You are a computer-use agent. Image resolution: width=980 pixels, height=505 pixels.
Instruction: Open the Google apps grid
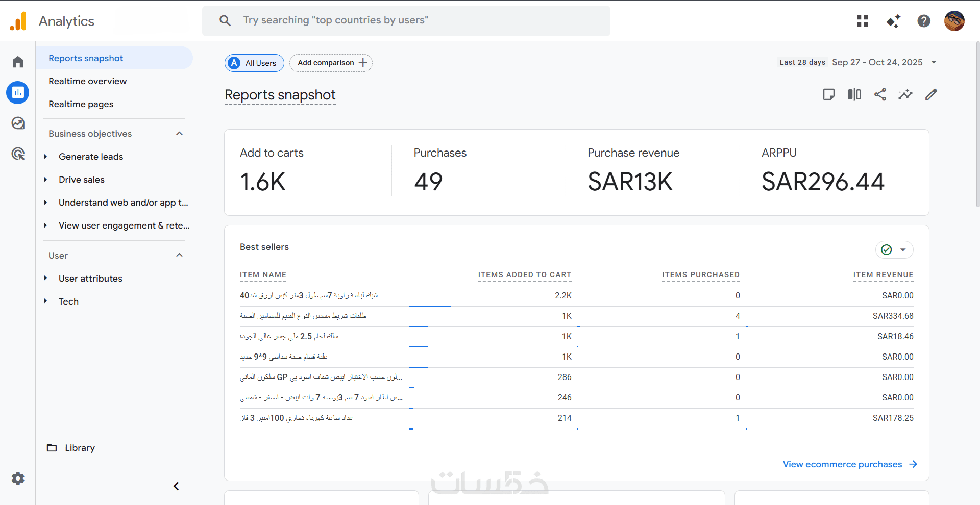coord(863,21)
